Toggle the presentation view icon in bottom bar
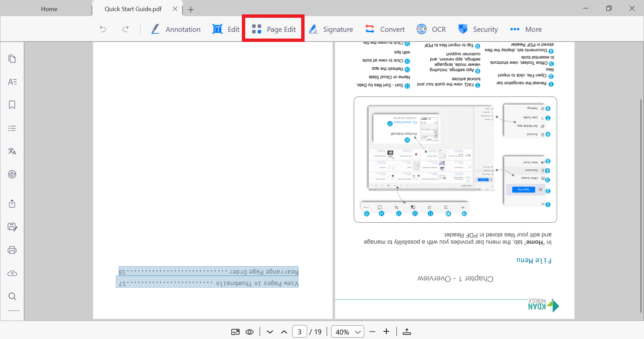644x339 pixels. 235,332
